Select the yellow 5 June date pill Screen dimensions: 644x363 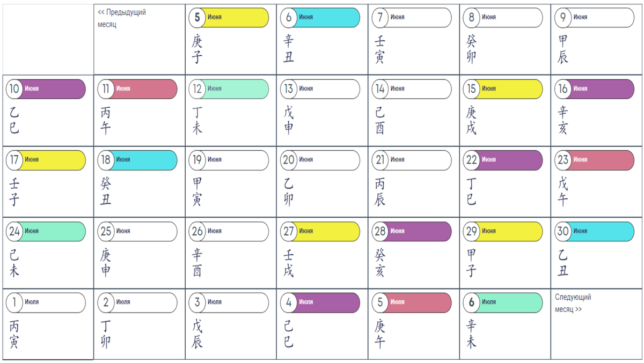[x=229, y=18]
